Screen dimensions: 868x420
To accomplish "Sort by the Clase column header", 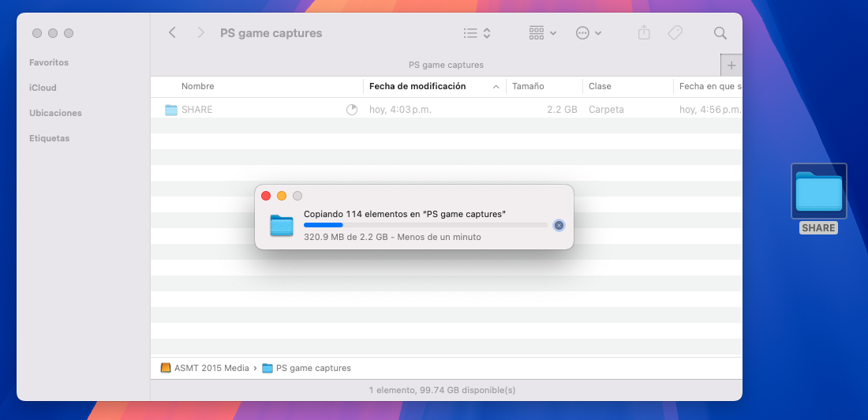I will [x=600, y=86].
